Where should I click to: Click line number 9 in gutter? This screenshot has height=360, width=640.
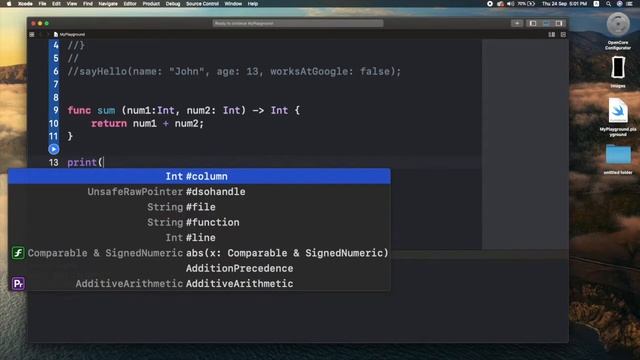(56, 110)
